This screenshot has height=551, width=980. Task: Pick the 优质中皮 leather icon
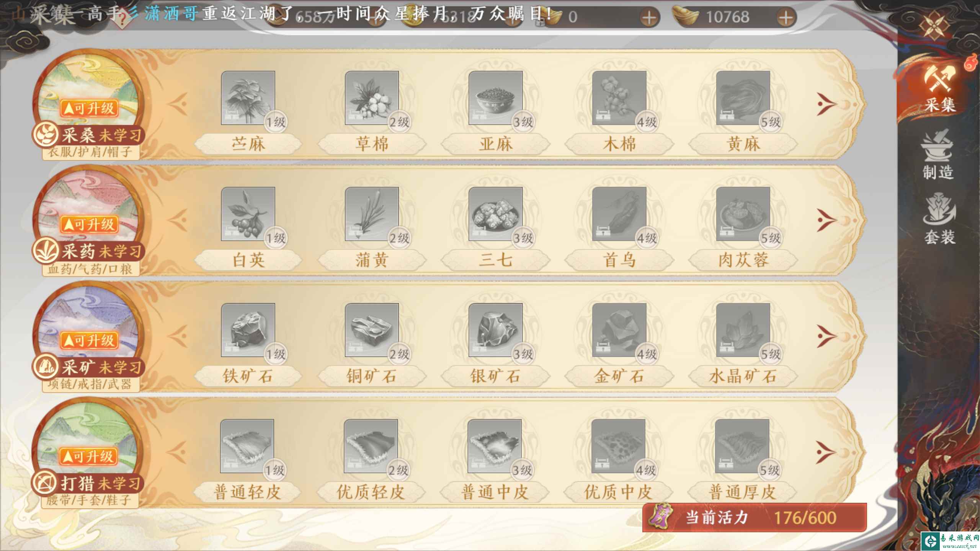(618, 446)
